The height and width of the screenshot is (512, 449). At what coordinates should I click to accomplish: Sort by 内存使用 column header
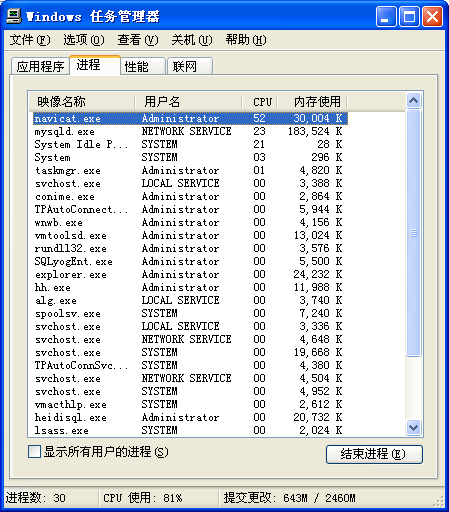point(313,101)
